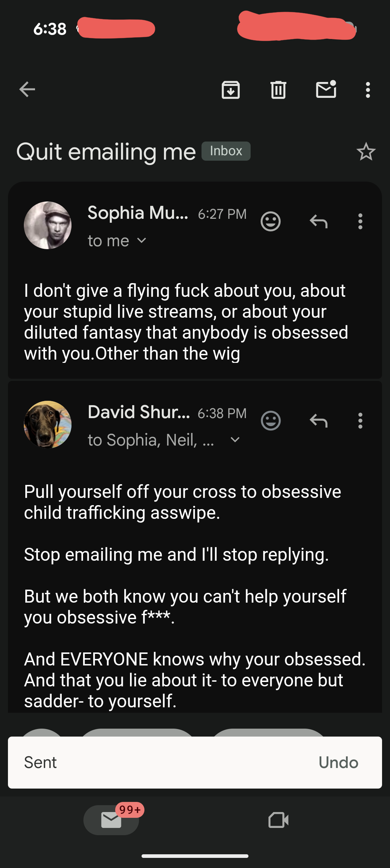Reply to Sophia's 6:27 PM message

(x=318, y=221)
